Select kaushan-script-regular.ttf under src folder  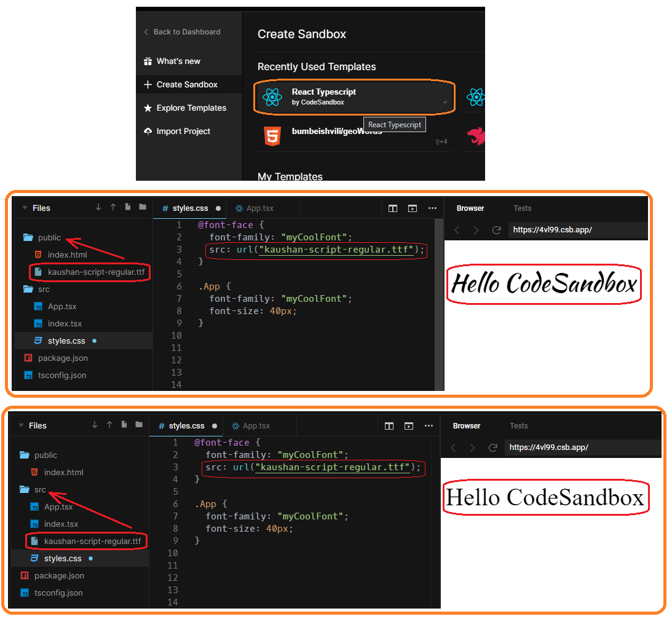point(85,541)
